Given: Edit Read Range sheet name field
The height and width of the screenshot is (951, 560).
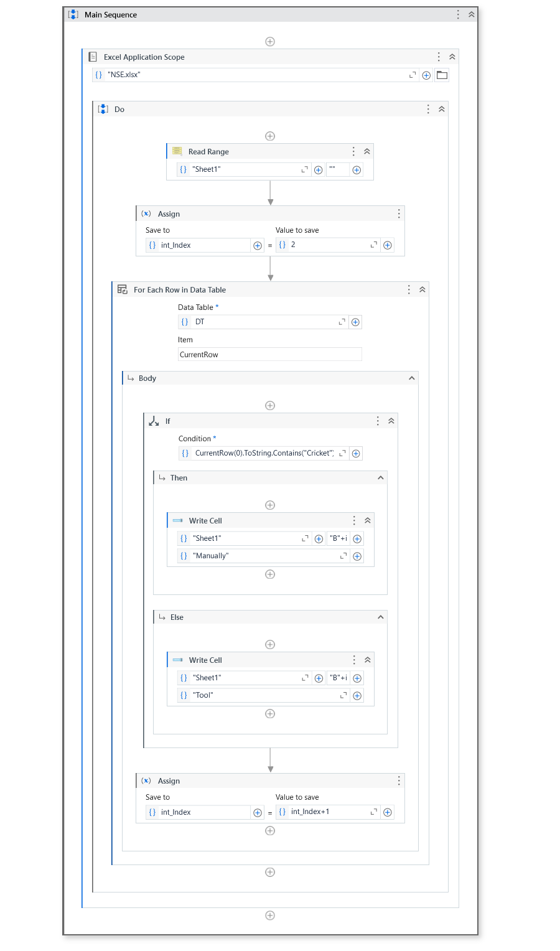Looking at the screenshot, I should [244, 169].
